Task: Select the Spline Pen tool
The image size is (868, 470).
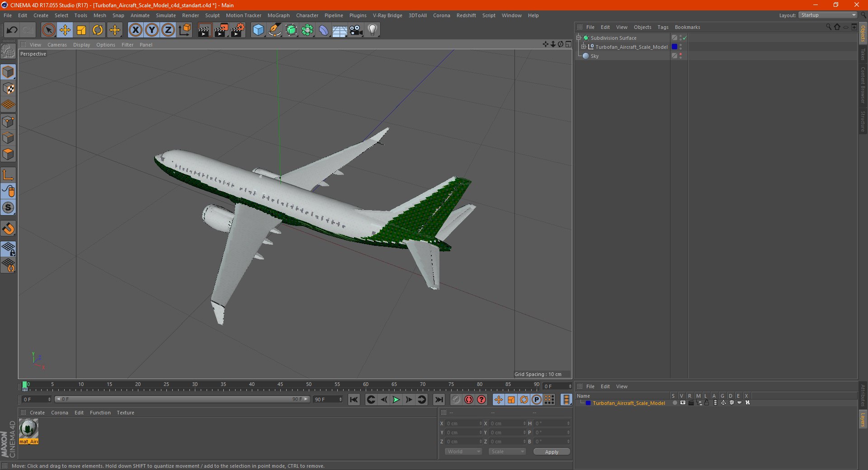Action: pos(275,30)
